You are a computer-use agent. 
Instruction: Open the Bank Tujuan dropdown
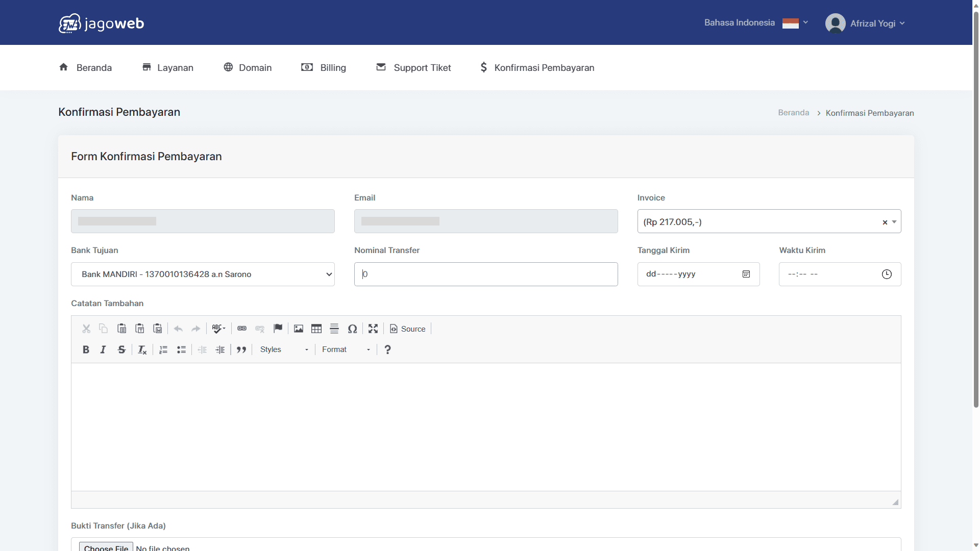[x=203, y=274]
